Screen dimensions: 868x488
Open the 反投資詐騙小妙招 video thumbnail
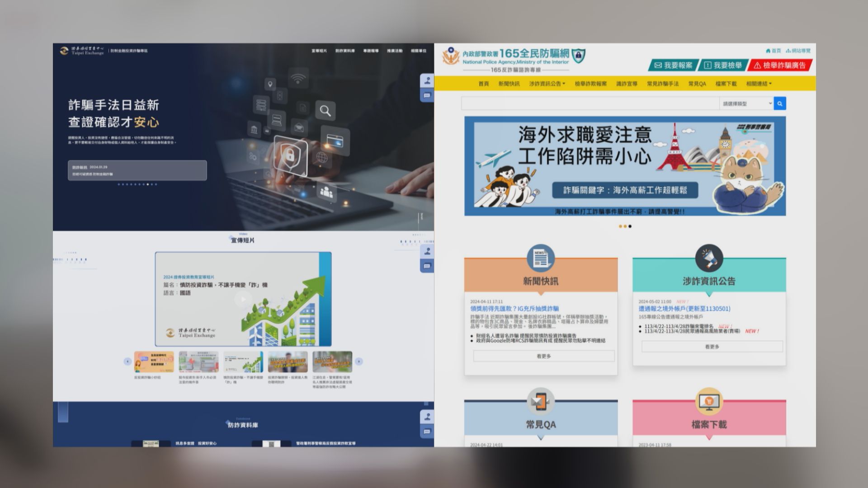click(x=154, y=362)
